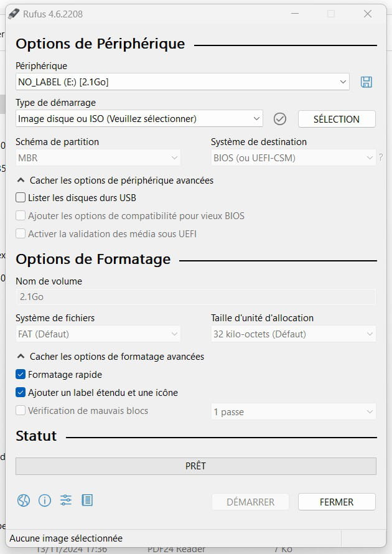Click the PRÊT status progress bar
Screen dimensions: 392x554
point(195,466)
